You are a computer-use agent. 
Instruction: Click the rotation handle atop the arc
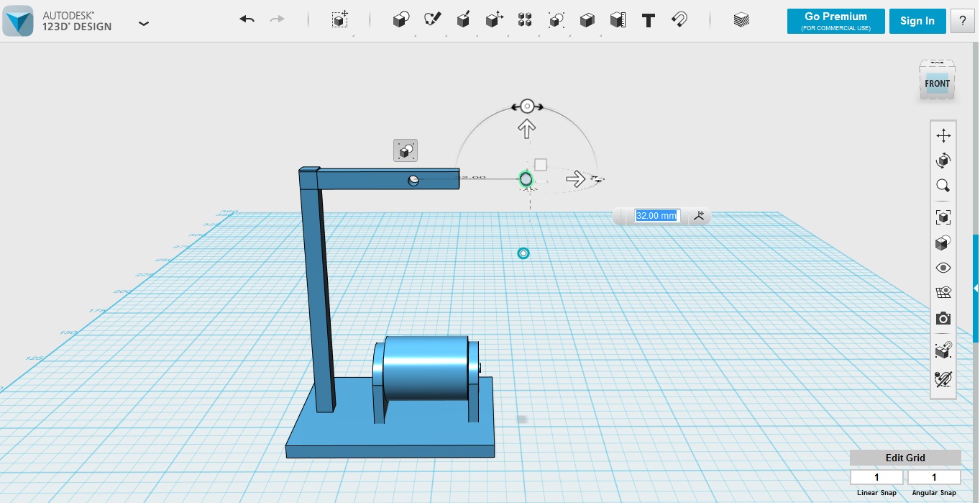tap(527, 107)
